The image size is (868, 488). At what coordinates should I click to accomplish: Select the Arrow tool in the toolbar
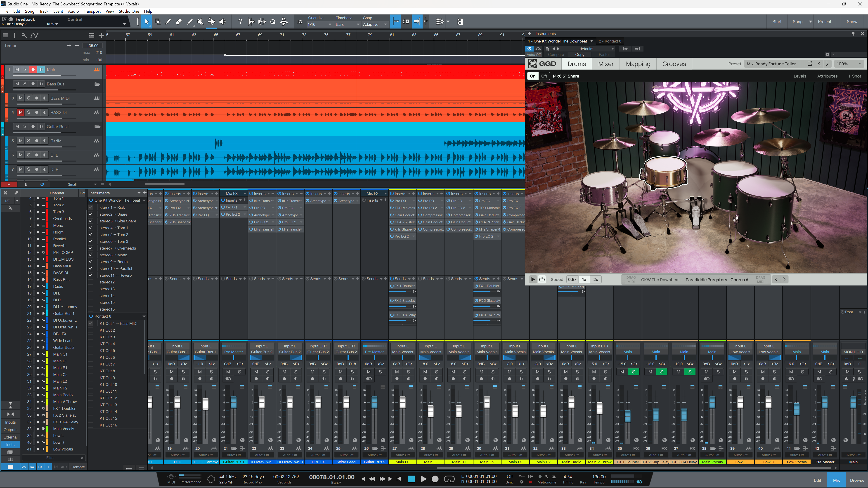146,21
